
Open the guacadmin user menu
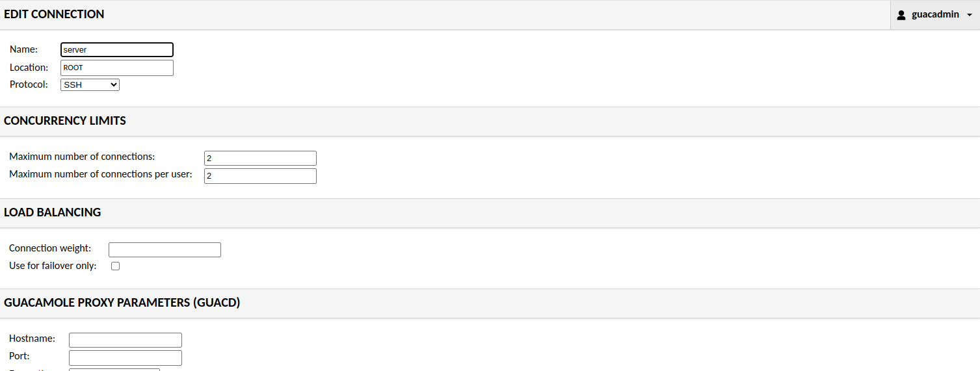pos(935,14)
